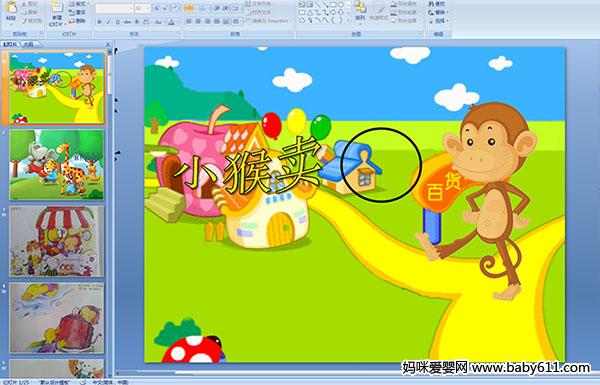Select the giraffe slide thumbnail

(x=57, y=165)
